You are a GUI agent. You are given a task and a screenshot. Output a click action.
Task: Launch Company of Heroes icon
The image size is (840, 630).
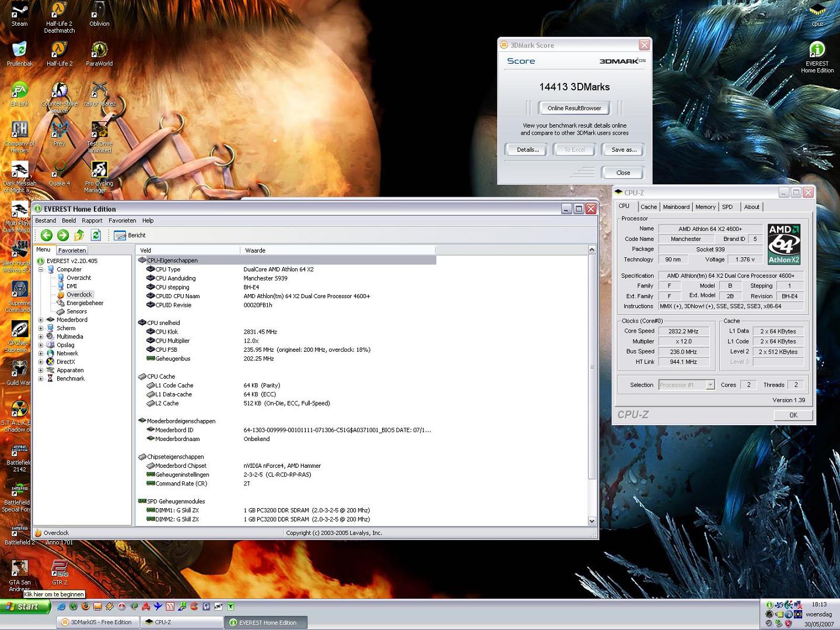(x=20, y=137)
